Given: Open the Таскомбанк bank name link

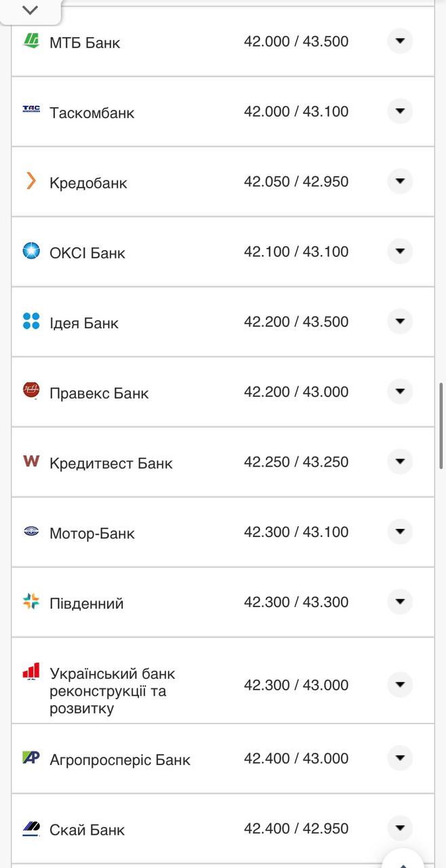Looking at the screenshot, I should [92, 113].
